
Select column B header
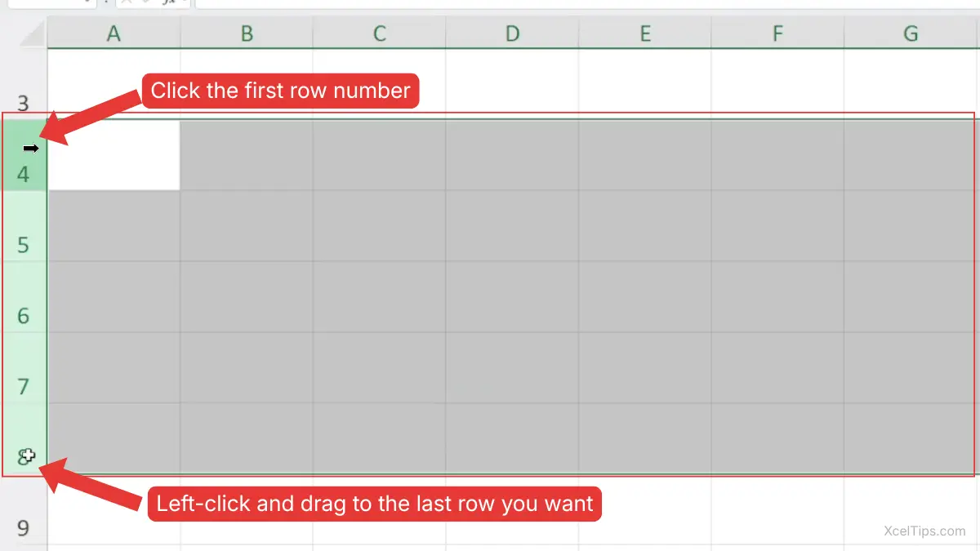pyautogui.click(x=247, y=33)
